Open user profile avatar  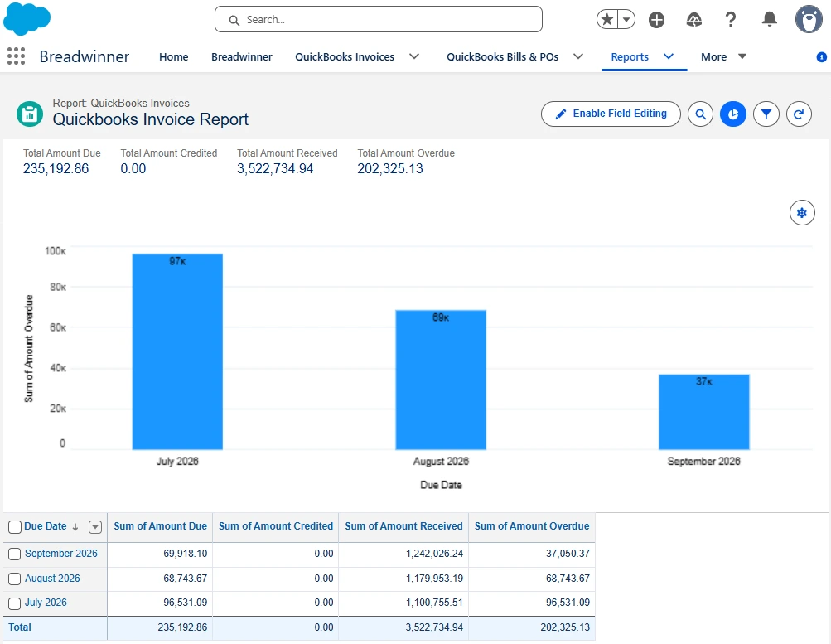pyautogui.click(x=809, y=20)
